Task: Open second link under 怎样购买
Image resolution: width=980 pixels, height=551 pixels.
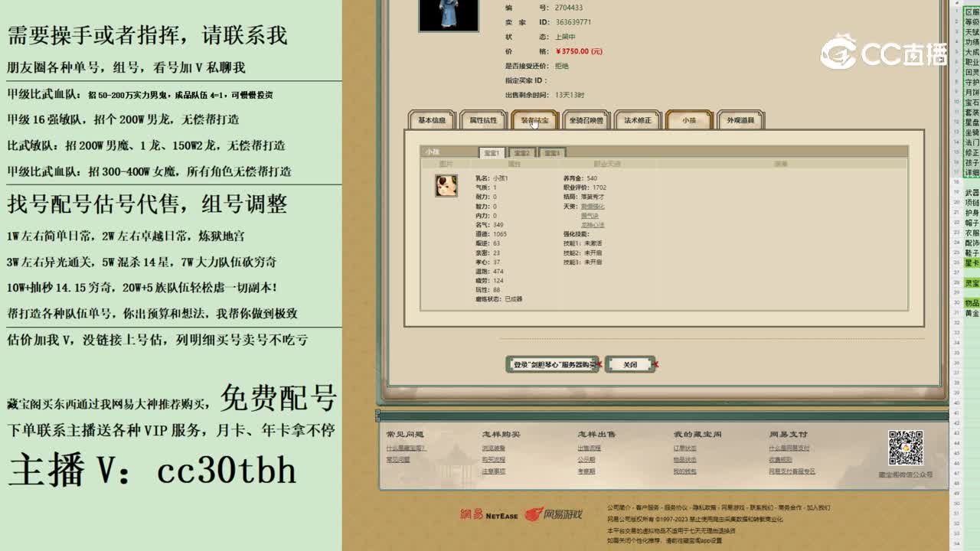Action: [x=494, y=459]
